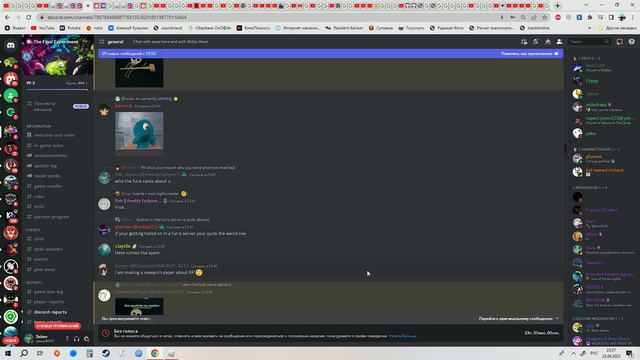Collapse the Reports channel category
The image size is (640, 360).
[34, 282]
